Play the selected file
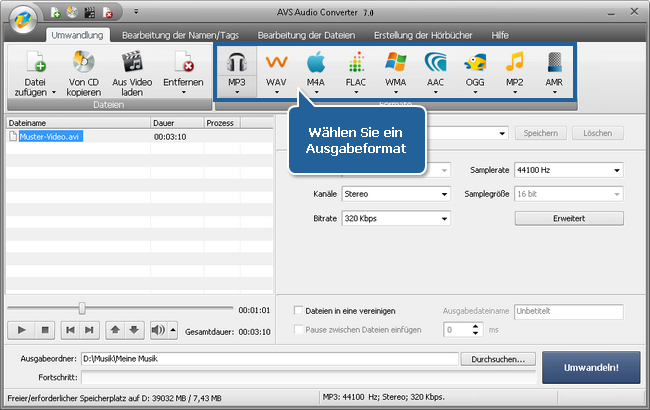This screenshot has width=650, height=410. (22, 330)
